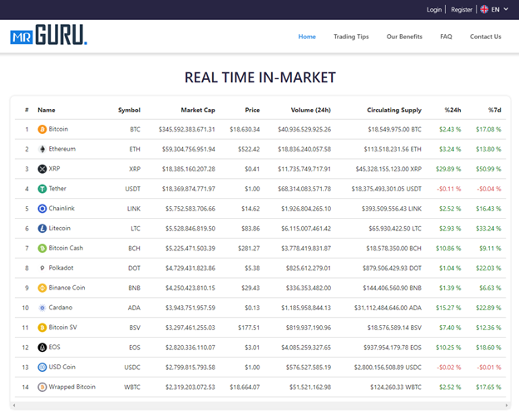Open the Trading Tips page
This screenshot has height=420, width=519.
[x=351, y=37]
